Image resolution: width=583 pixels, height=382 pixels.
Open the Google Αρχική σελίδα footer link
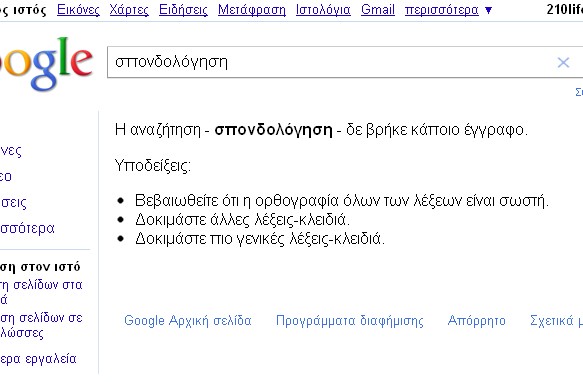(188, 321)
